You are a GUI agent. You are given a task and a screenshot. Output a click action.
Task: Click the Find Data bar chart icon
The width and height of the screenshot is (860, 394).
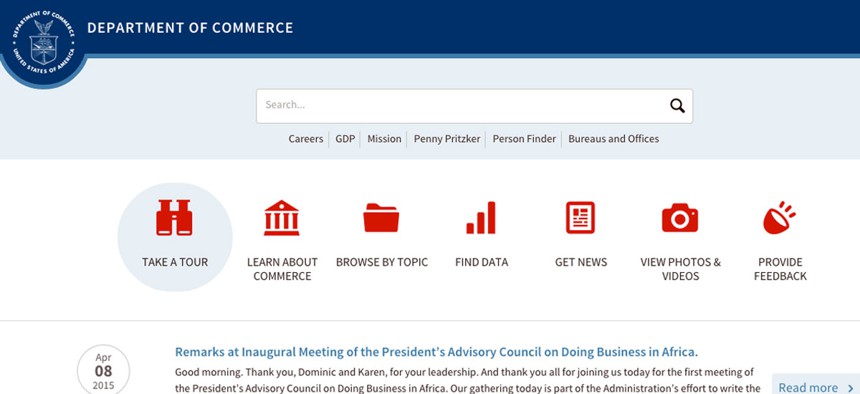coord(481,218)
